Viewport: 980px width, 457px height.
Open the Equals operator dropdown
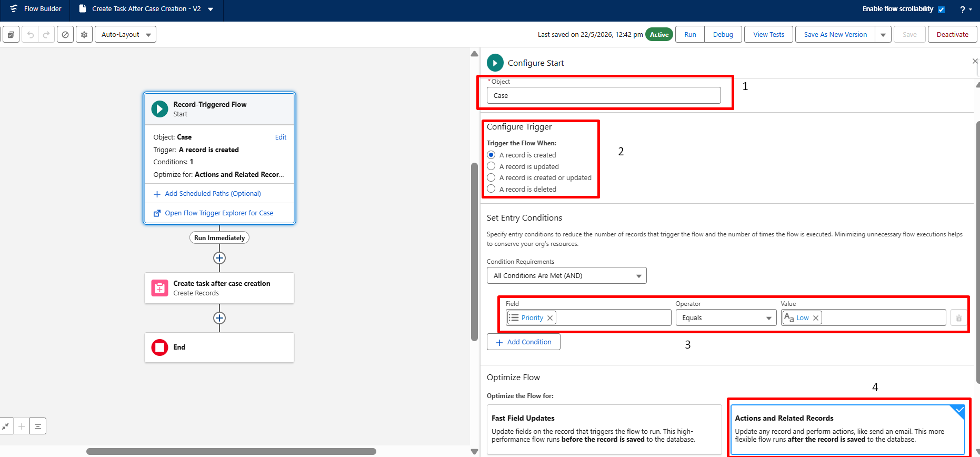click(x=726, y=318)
